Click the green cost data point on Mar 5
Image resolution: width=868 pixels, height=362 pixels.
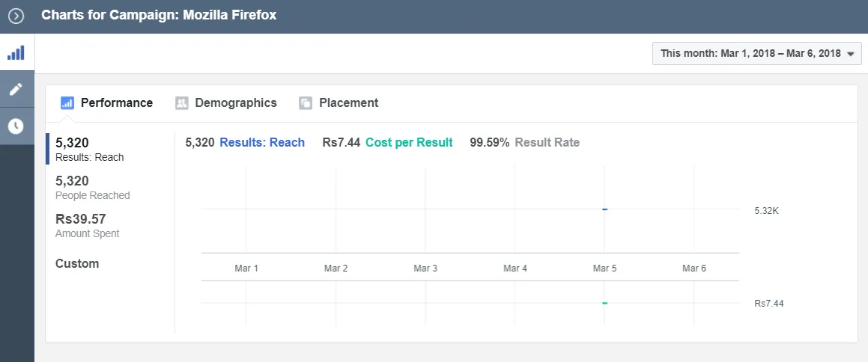tap(604, 303)
